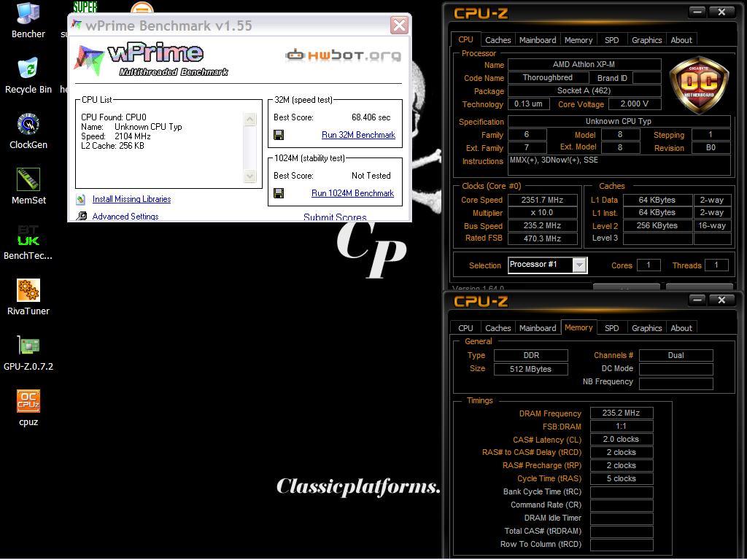The image size is (747, 560).
Task: Click the Core Voltage 2.000 V field
Action: pos(634,104)
